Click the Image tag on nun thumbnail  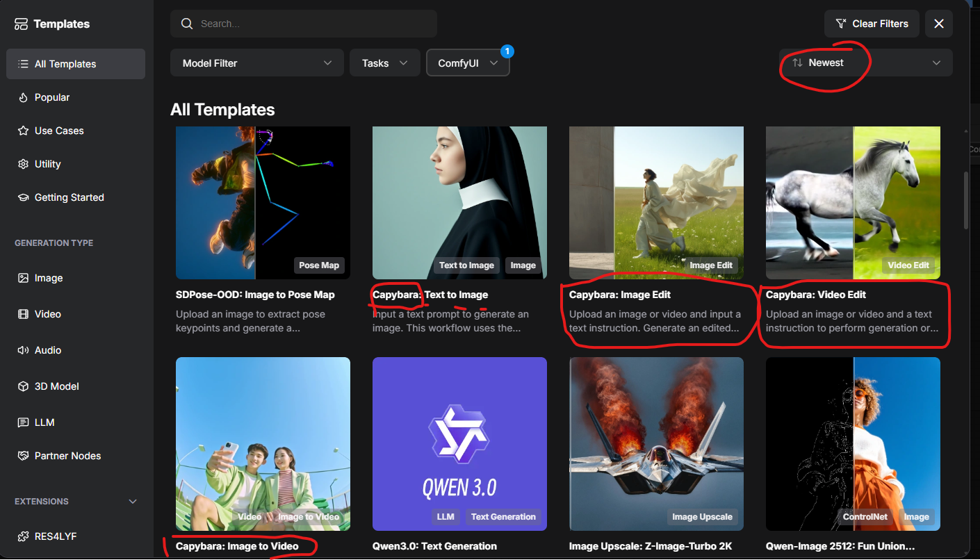point(523,265)
